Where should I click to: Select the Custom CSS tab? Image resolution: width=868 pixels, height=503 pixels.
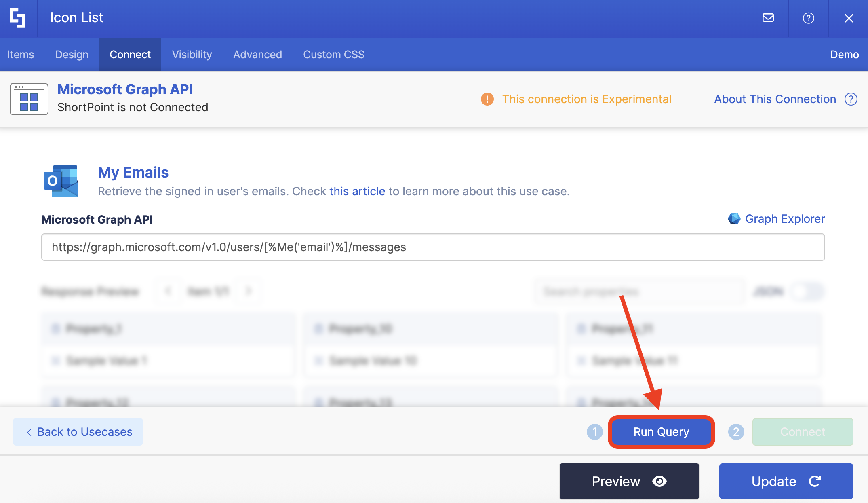click(x=333, y=55)
